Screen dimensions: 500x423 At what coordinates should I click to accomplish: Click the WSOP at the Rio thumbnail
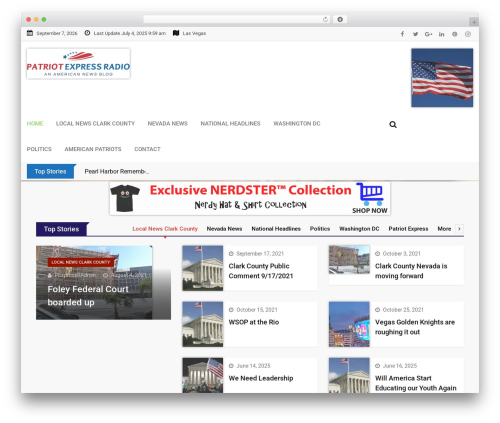coord(203,324)
